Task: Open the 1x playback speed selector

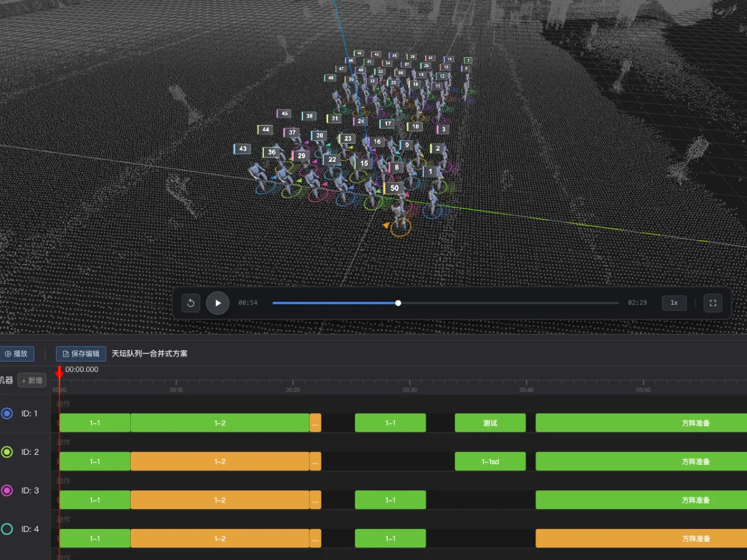Action: 674,303
